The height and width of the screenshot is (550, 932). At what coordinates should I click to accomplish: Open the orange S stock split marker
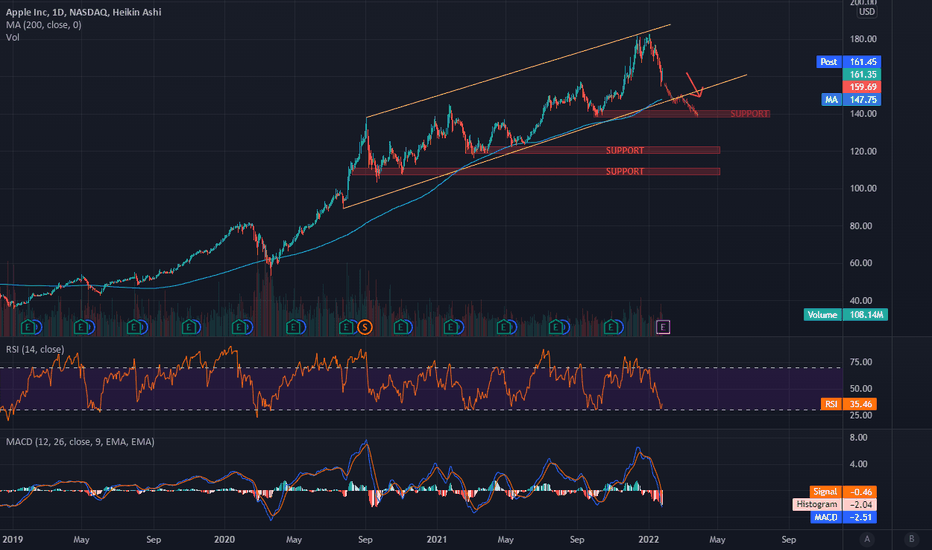point(365,327)
